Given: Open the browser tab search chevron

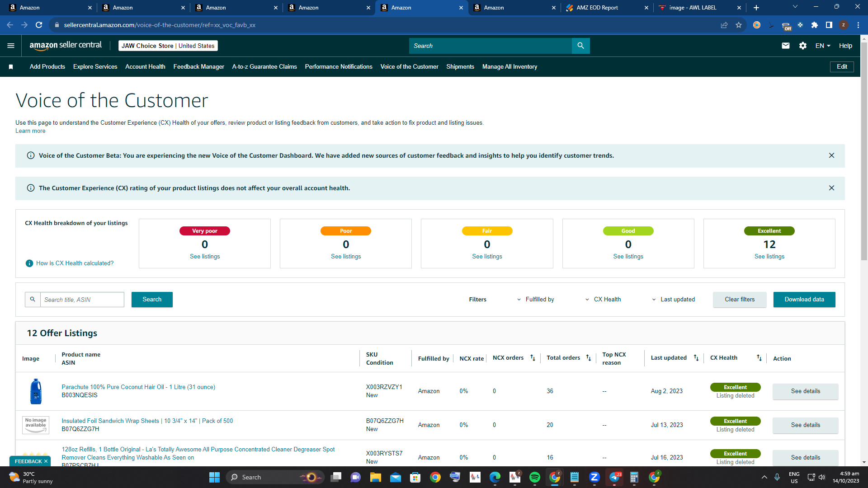Looking at the screenshot, I should 795,7.
